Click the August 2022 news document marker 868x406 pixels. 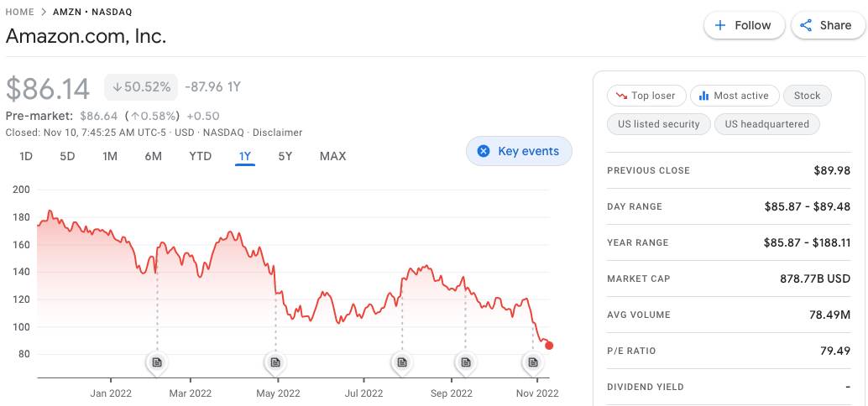[401, 362]
